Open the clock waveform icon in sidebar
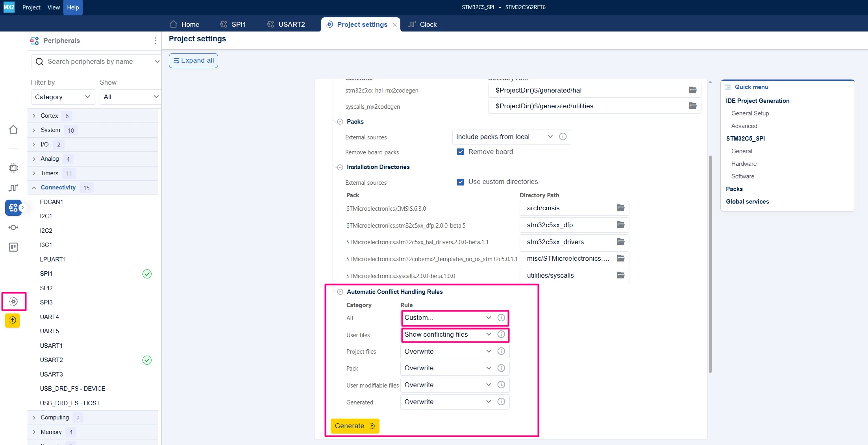This screenshot has height=445, width=868. 13,188
